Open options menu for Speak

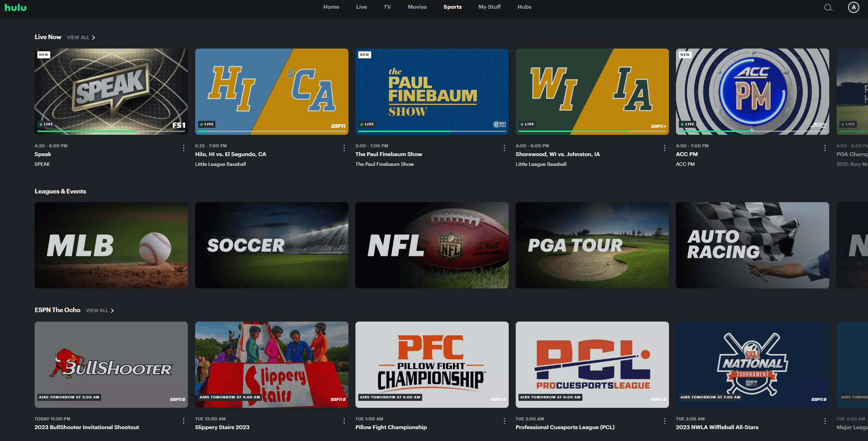coord(184,148)
